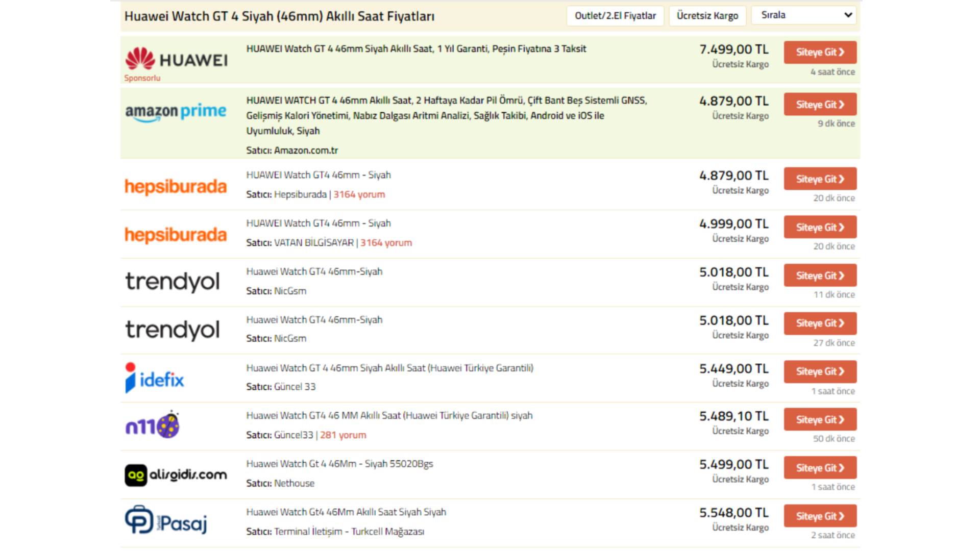
Task: Click the 7.499,00 TL price
Action: (x=734, y=49)
